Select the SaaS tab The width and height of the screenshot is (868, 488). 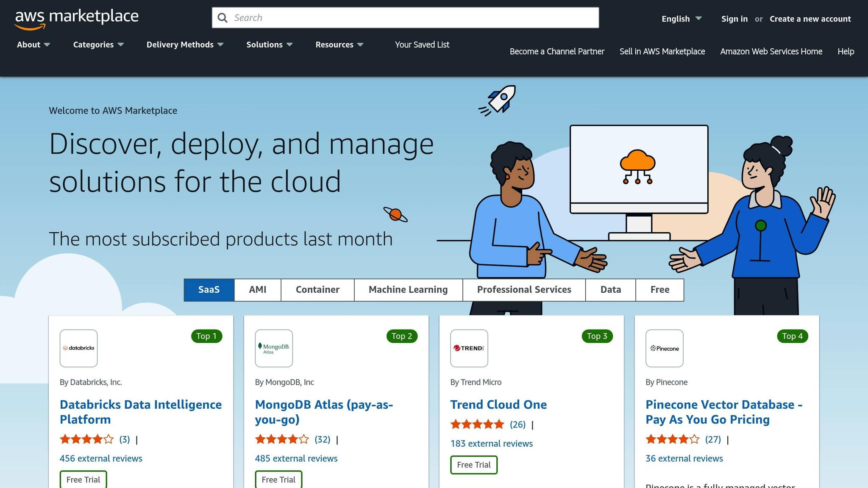pos(209,290)
